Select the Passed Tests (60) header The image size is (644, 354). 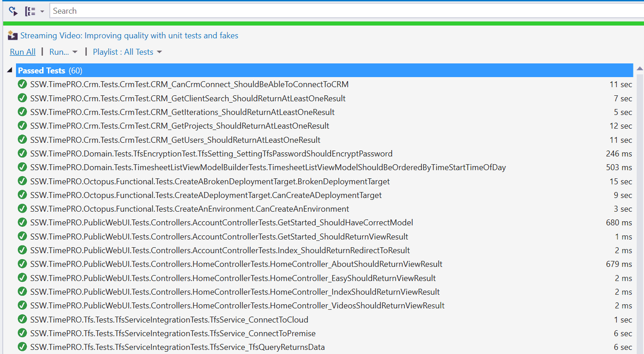tap(50, 71)
